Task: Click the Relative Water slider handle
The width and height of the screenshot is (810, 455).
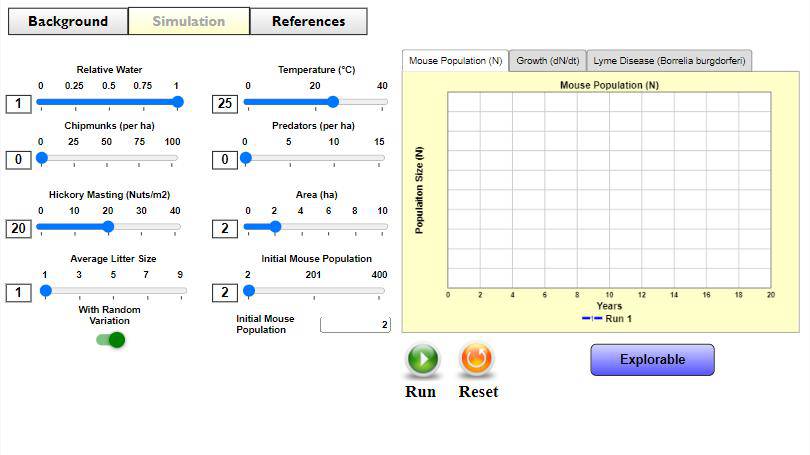Action: 178,102
